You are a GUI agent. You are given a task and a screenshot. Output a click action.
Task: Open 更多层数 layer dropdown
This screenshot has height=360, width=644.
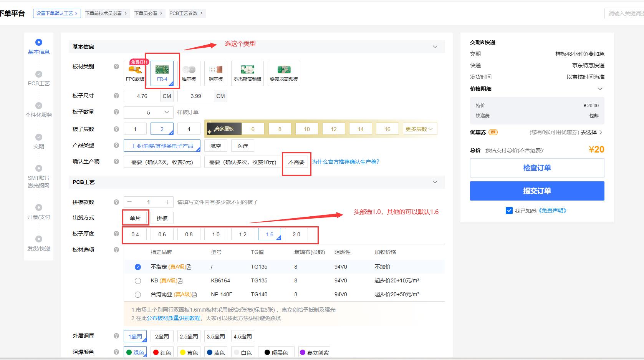pos(420,129)
